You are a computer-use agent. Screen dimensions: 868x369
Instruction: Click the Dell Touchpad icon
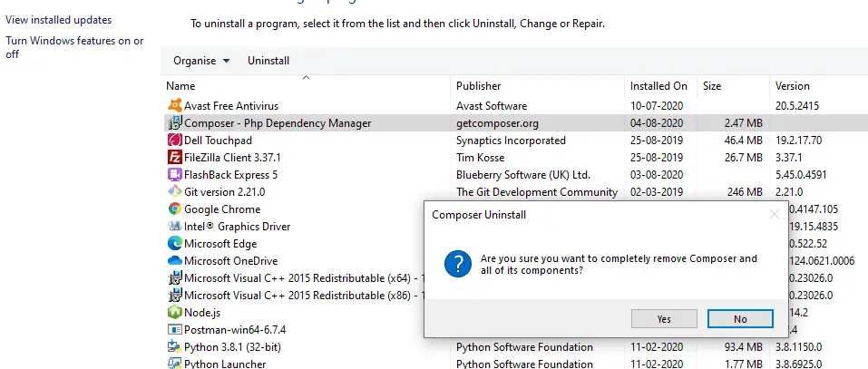[174, 140]
